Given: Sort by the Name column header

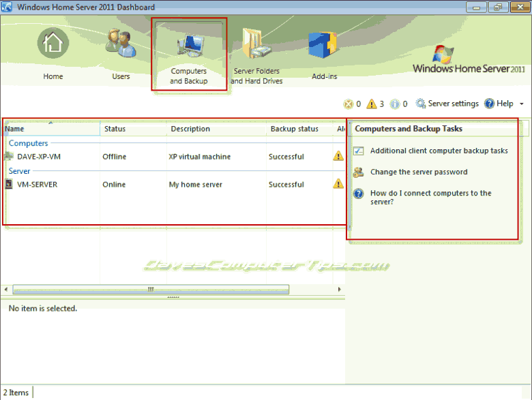Looking at the screenshot, I should (x=52, y=129).
